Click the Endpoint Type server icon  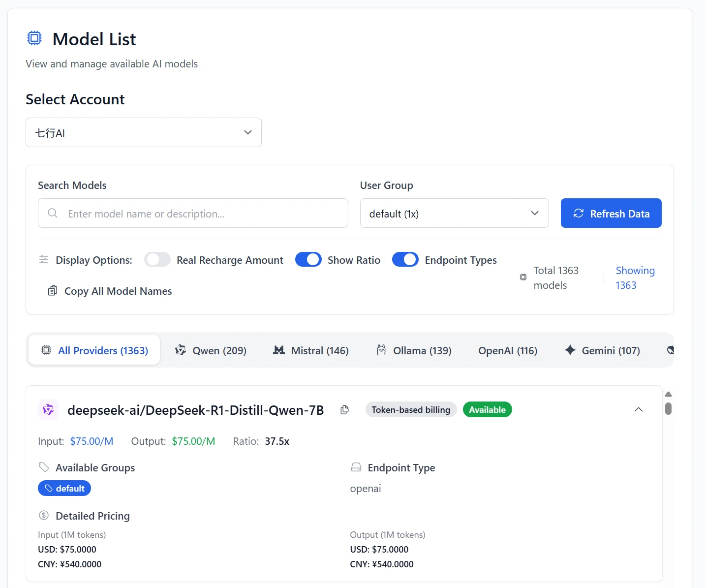point(356,467)
